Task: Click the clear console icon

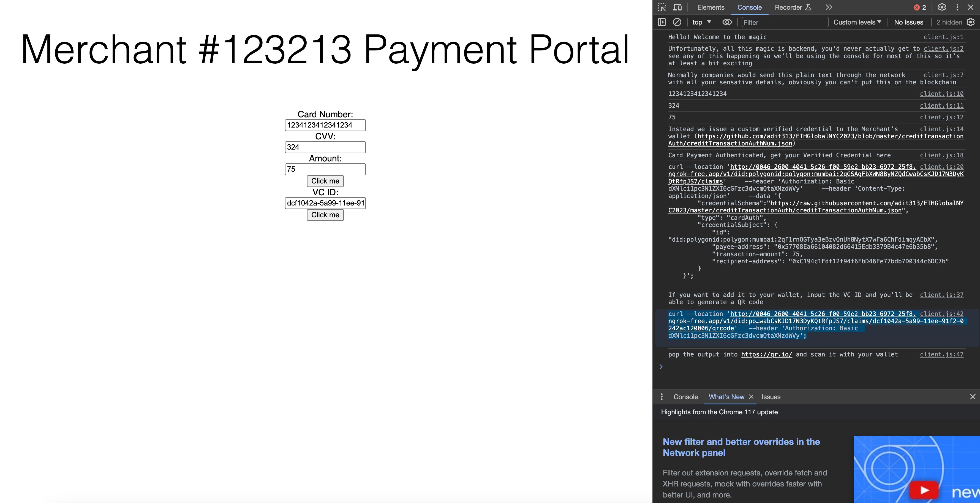Action: click(x=677, y=22)
